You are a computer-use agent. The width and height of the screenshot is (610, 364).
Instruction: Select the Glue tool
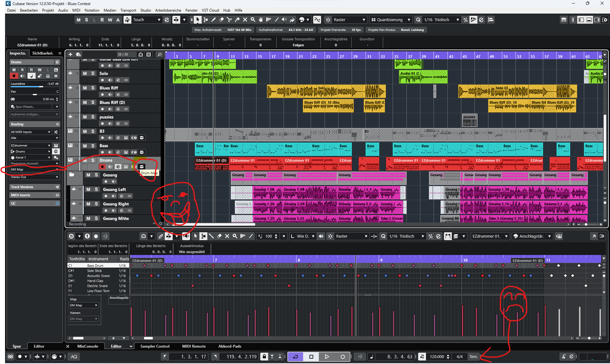(x=237, y=20)
